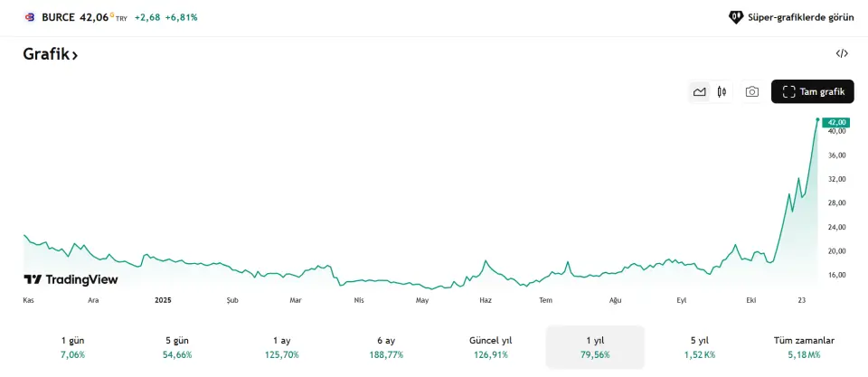This screenshot has width=868, height=377.
Task: Click the 42,00 current price label
Action: pyautogui.click(x=835, y=122)
